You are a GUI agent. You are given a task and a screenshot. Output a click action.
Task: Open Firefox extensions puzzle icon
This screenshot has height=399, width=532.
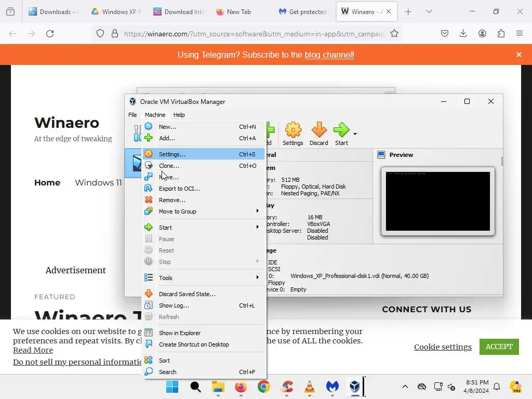[501, 33]
